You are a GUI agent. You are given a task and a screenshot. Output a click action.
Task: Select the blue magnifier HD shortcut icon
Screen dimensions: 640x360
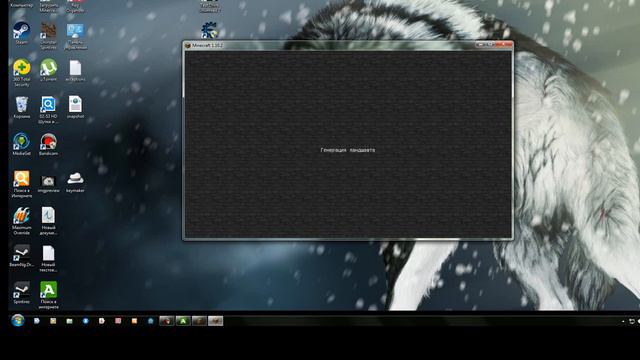(48, 109)
